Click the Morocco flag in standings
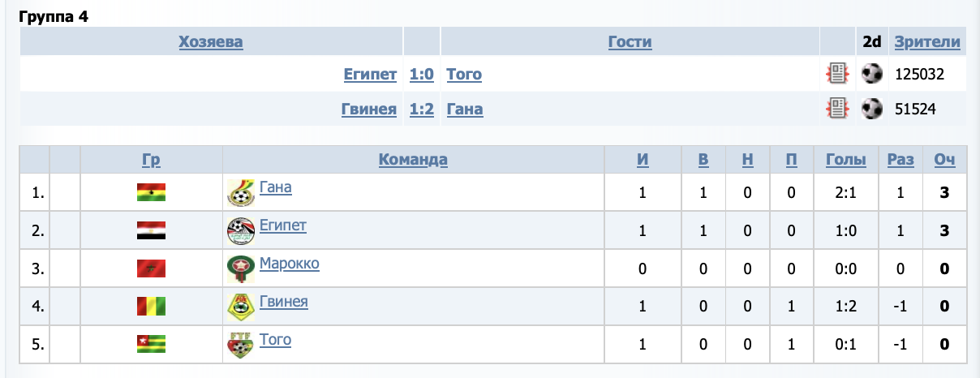The image size is (980, 378). (151, 269)
